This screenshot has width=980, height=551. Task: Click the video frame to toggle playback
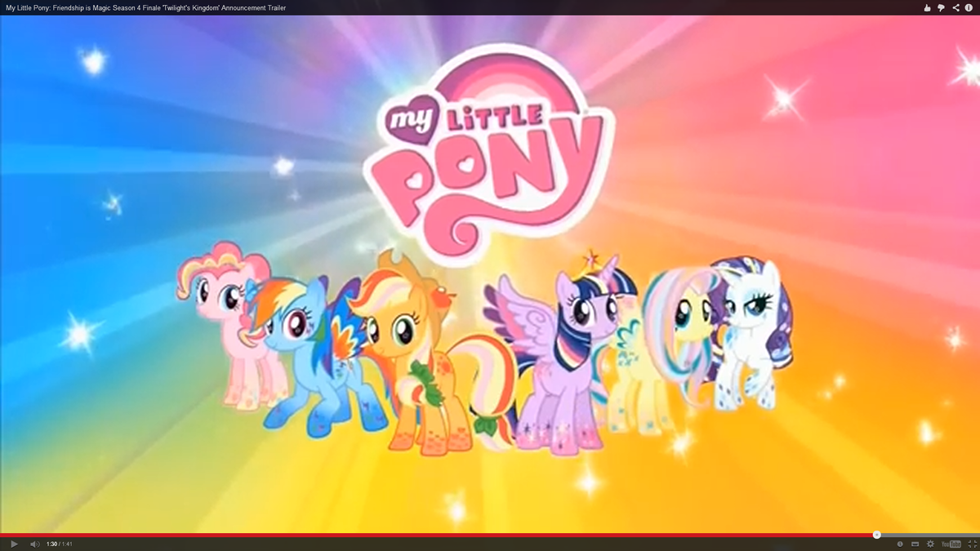pyautogui.click(x=490, y=274)
